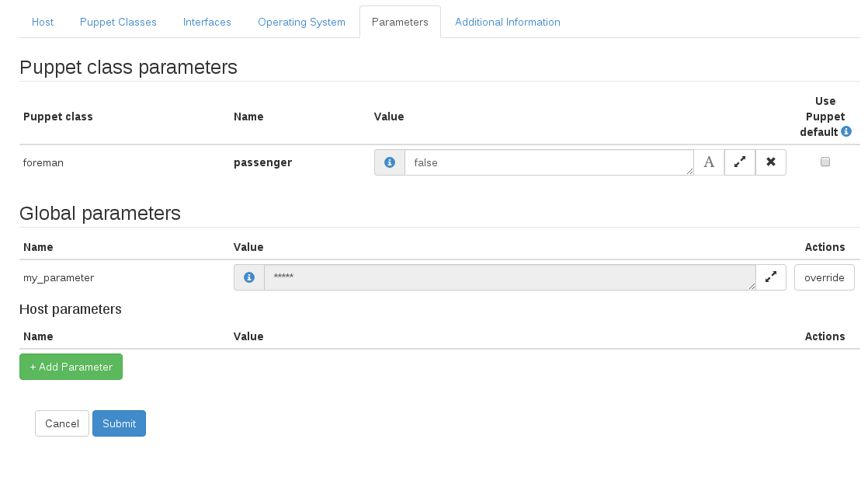Remove the passenger override value

[771, 162]
